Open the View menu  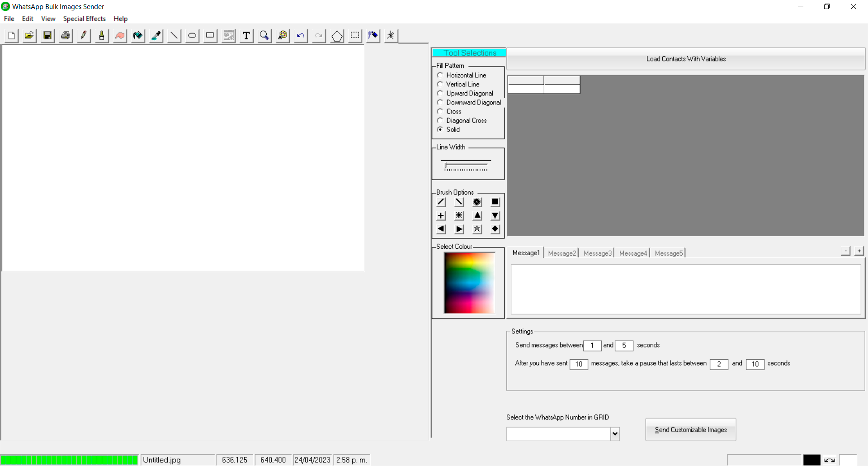coord(48,19)
